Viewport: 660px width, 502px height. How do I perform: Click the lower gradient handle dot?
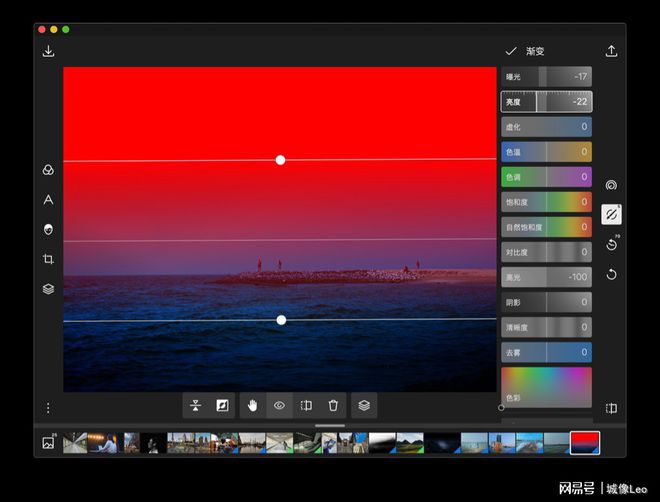click(x=281, y=320)
